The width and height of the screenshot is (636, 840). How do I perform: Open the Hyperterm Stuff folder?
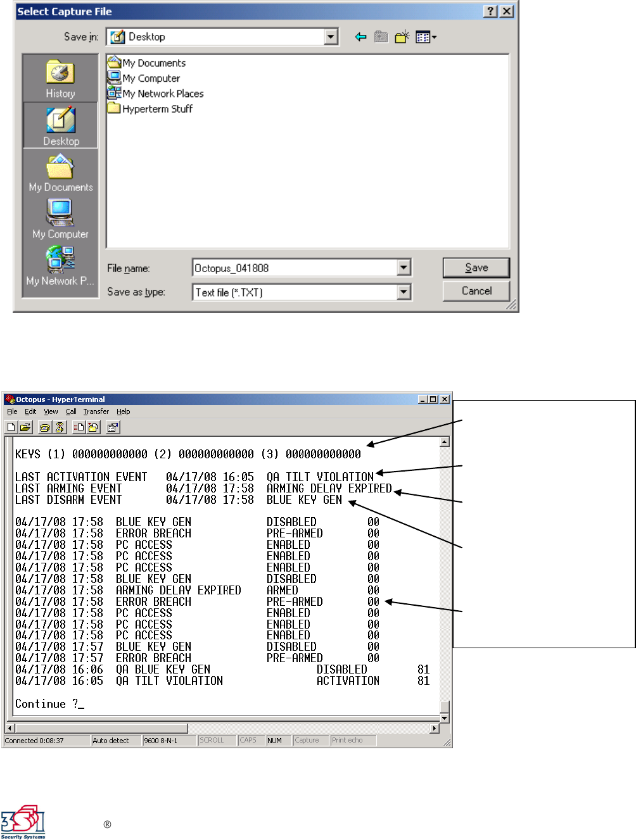[x=150, y=108]
